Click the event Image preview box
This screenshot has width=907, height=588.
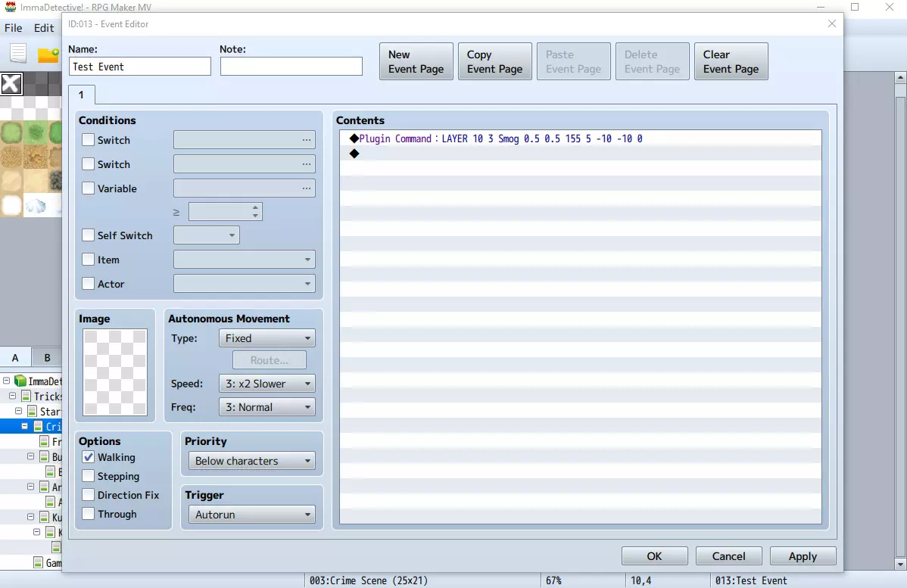click(115, 372)
